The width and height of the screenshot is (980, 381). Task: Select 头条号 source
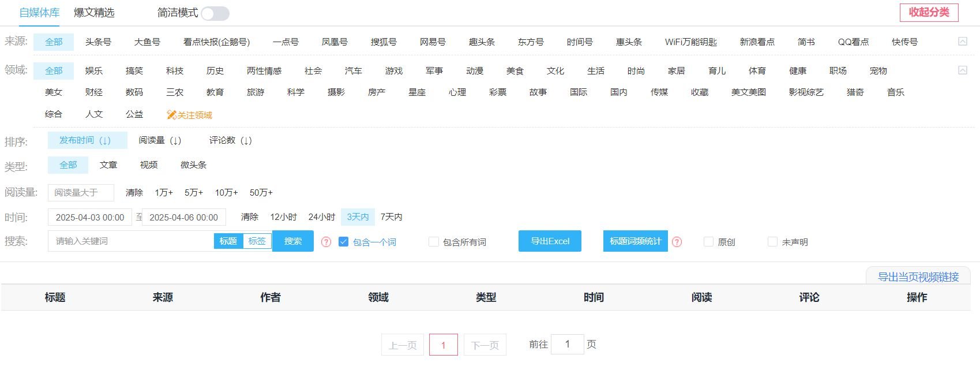[98, 42]
